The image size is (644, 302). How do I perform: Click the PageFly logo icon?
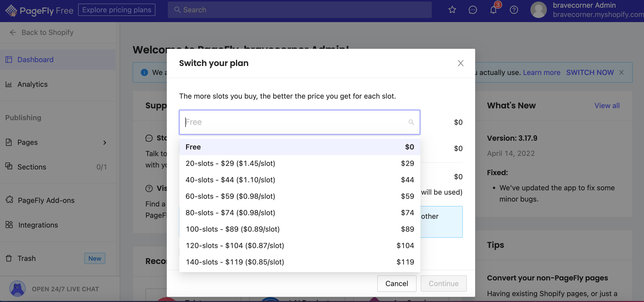(11, 10)
